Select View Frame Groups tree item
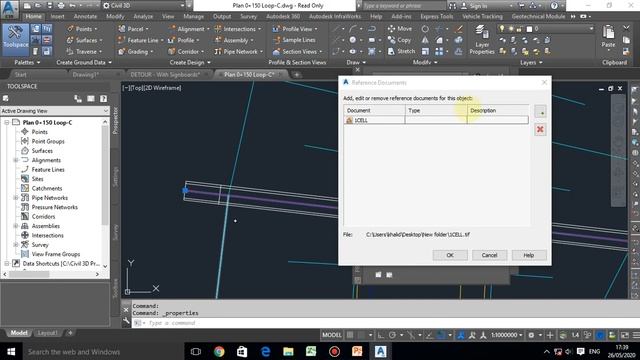The image size is (640, 360). click(56, 254)
